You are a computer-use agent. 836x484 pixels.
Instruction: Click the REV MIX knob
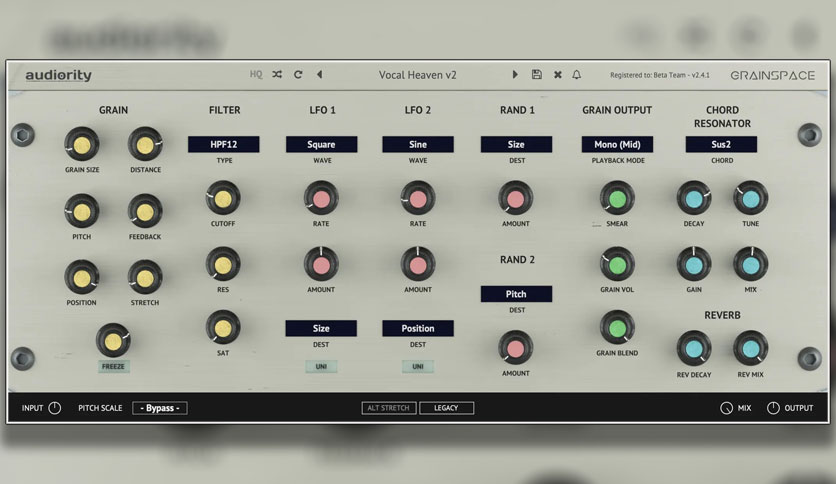[x=751, y=349]
